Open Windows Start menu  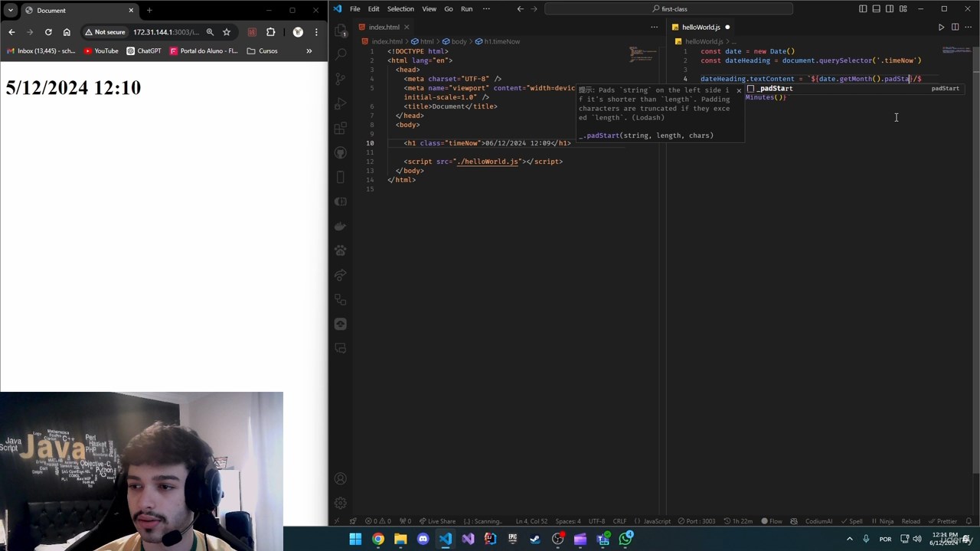click(x=355, y=540)
